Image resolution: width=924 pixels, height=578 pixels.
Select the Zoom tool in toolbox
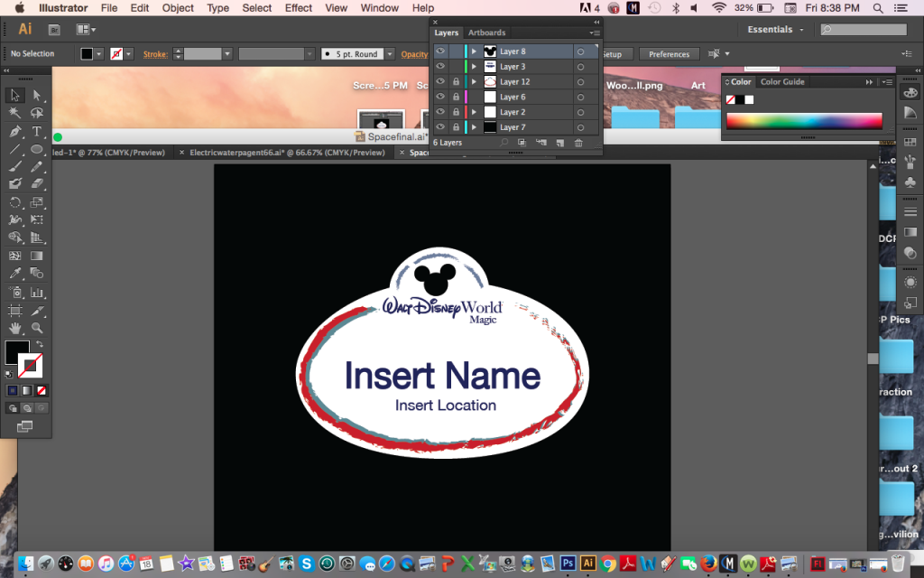click(37, 328)
